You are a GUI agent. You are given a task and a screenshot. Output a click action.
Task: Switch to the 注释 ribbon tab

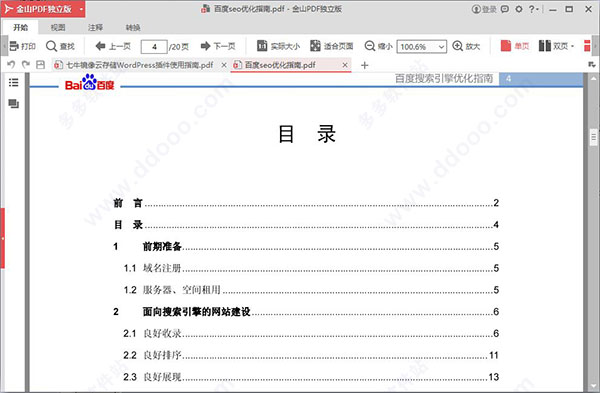[x=95, y=28]
